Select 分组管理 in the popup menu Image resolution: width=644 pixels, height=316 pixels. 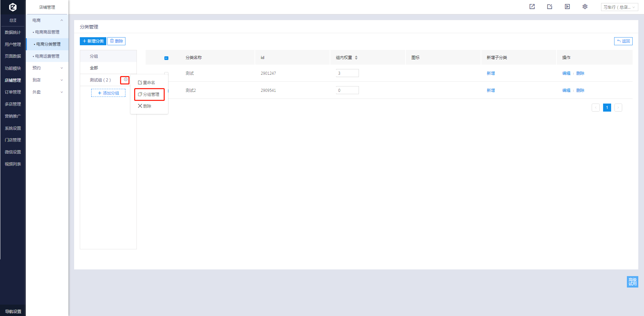(x=149, y=94)
